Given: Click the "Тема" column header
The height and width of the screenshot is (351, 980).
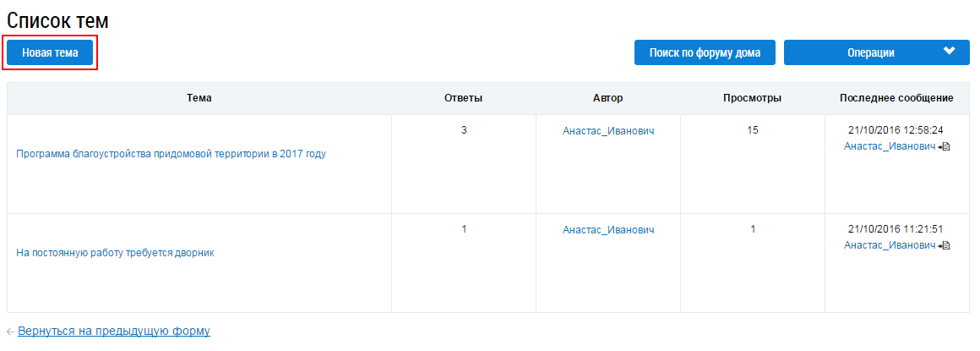Looking at the screenshot, I should pyautogui.click(x=199, y=98).
